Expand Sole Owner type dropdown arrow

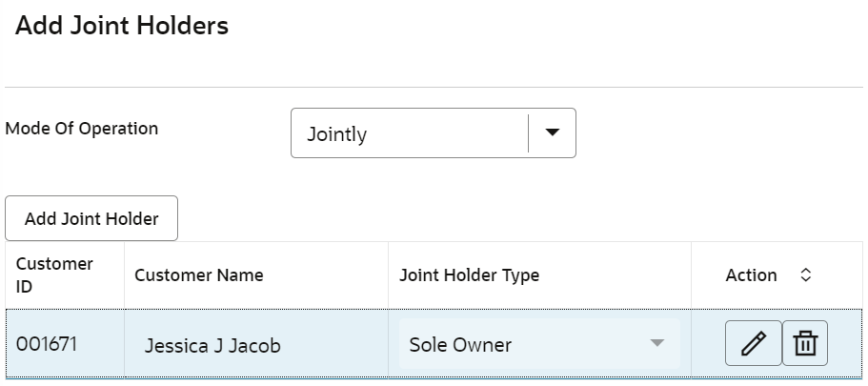point(657,343)
